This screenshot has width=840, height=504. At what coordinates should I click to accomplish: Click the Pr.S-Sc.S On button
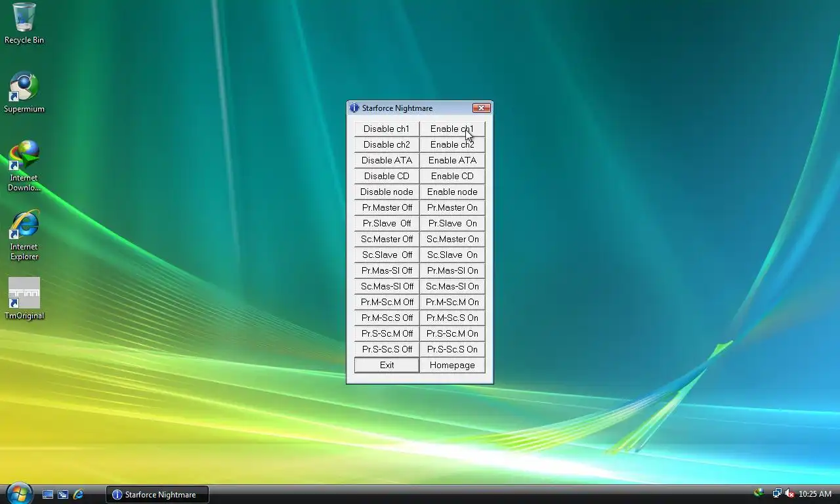(452, 349)
